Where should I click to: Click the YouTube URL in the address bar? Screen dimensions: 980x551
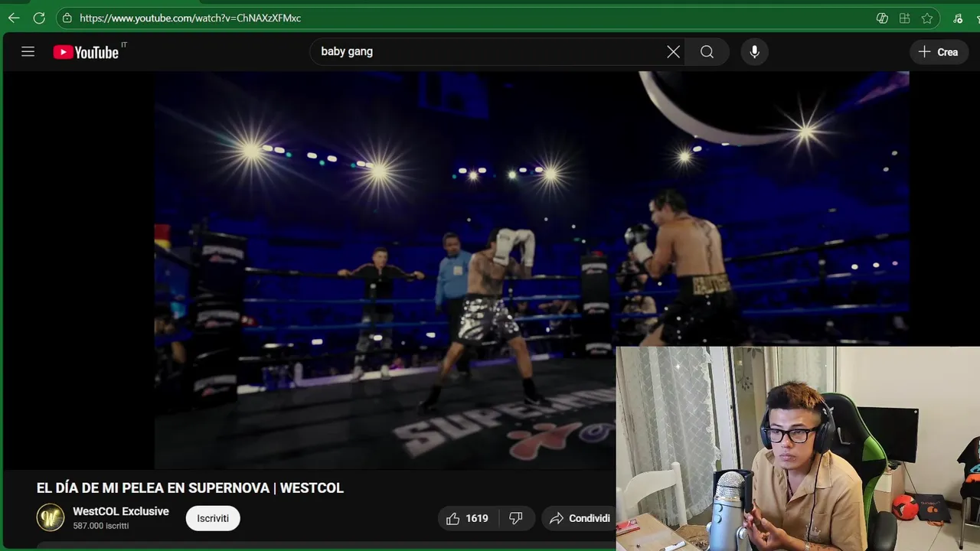190,18
